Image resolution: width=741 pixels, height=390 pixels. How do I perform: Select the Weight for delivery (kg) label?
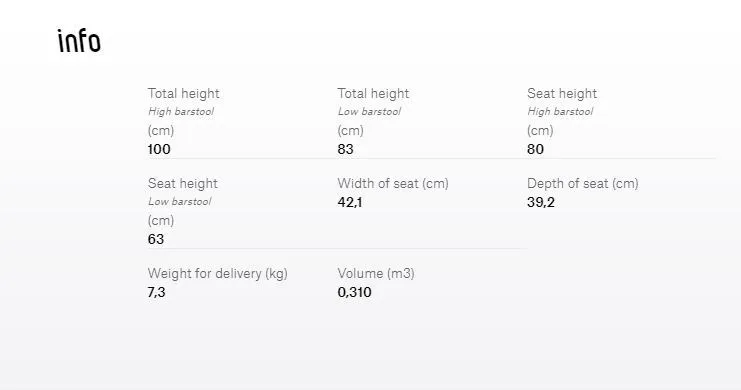pyautogui.click(x=217, y=273)
